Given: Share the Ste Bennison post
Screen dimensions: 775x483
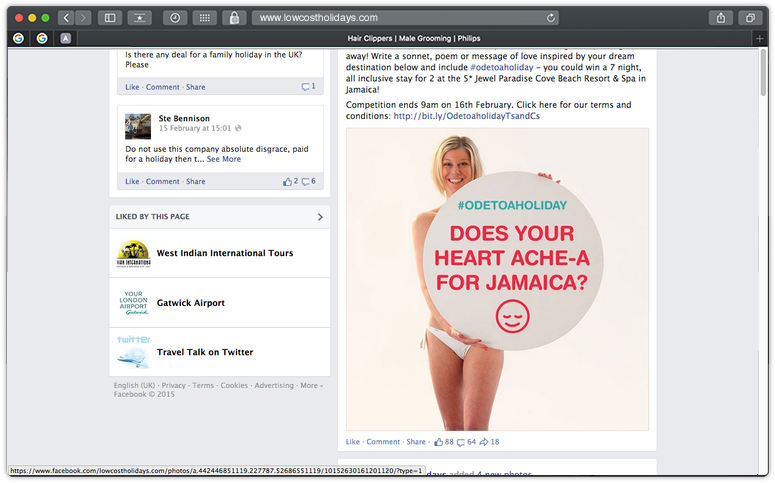Looking at the screenshot, I should click(x=196, y=181).
